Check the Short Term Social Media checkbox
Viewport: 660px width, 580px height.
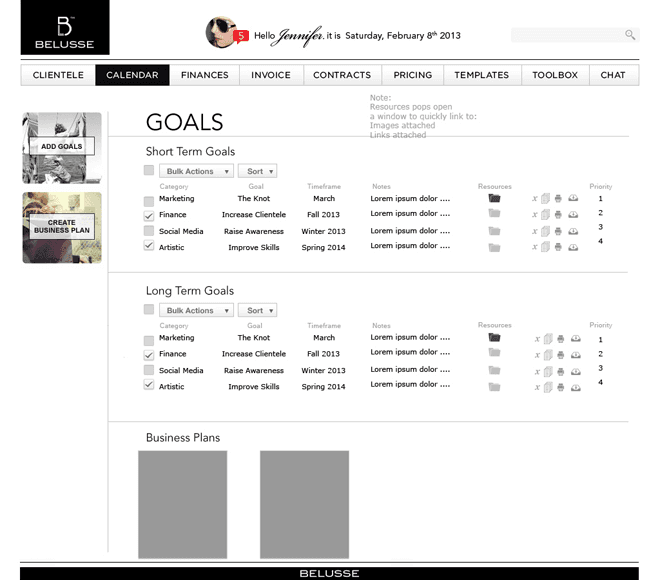[x=149, y=231]
